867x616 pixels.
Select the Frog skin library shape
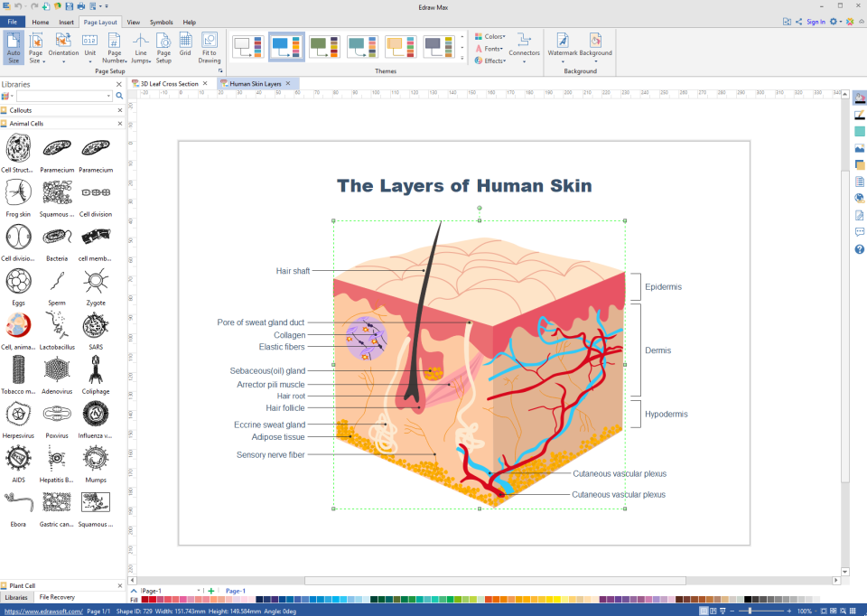pos(18,193)
